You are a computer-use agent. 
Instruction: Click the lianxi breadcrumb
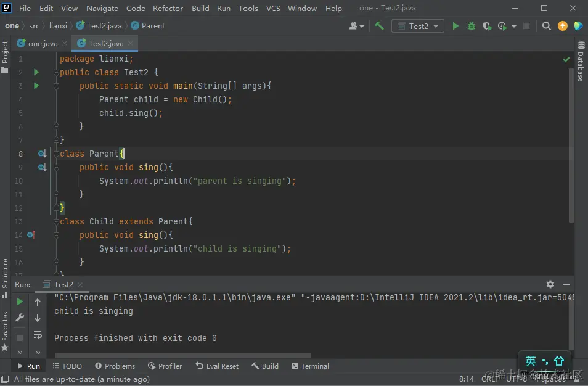pos(58,26)
